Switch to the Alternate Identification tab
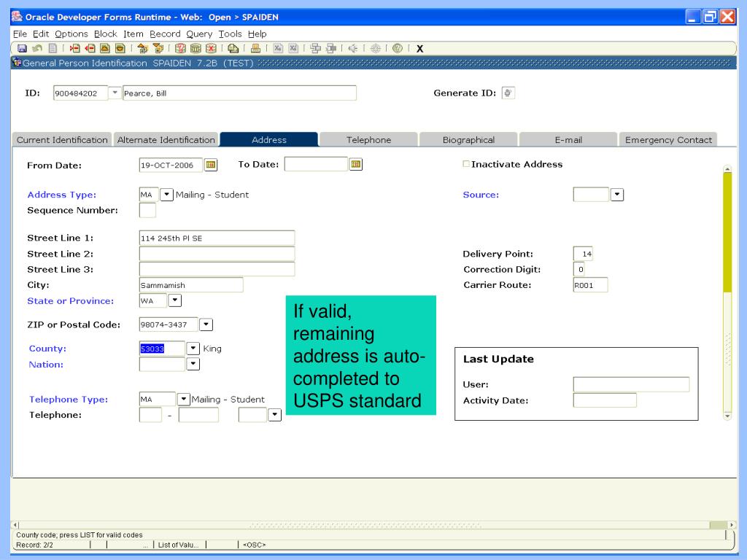This screenshot has height=560, width=747. coord(166,139)
